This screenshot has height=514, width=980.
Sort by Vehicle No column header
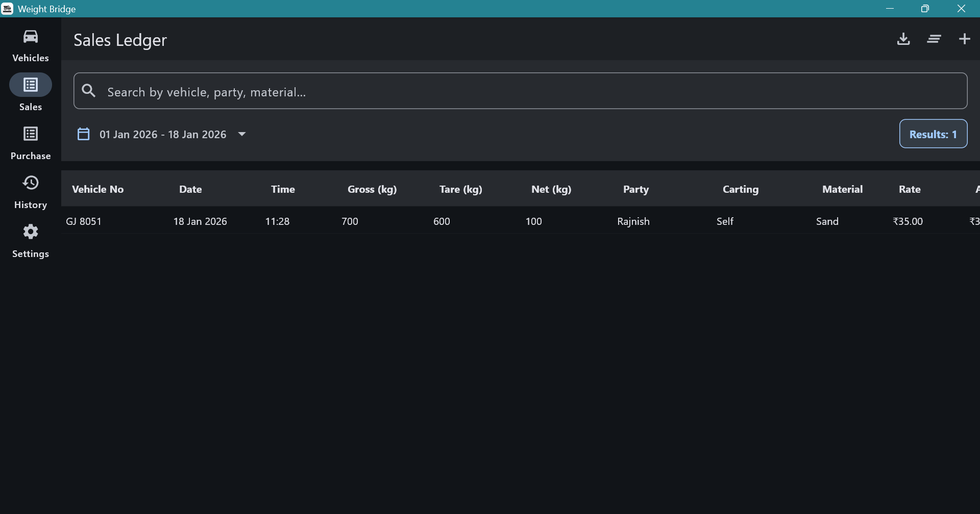[x=98, y=189]
